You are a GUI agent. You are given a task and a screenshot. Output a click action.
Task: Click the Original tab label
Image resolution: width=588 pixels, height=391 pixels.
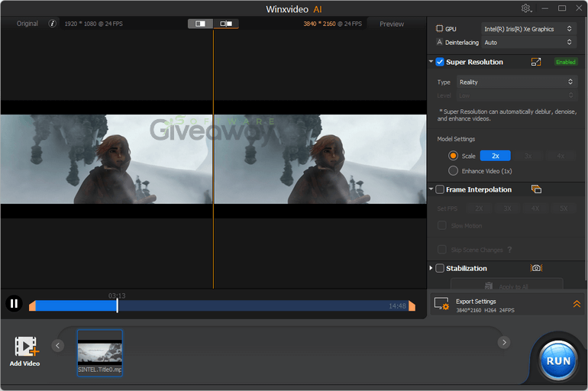27,24
